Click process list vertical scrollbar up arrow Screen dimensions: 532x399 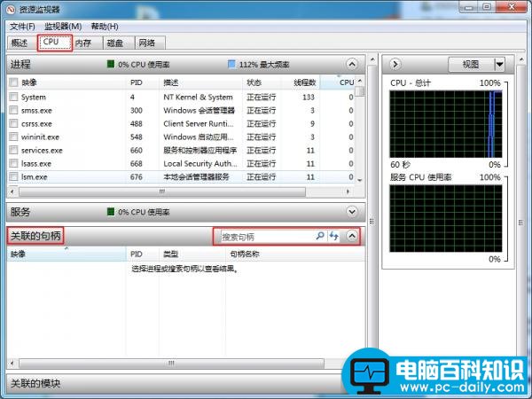coord(360,81)
